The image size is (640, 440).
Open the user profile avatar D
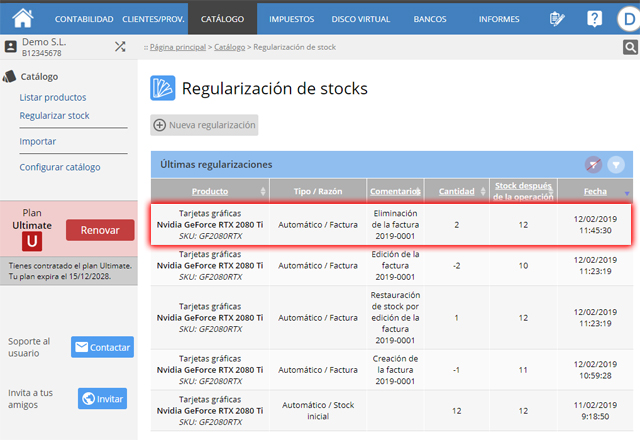click(626, 18)
